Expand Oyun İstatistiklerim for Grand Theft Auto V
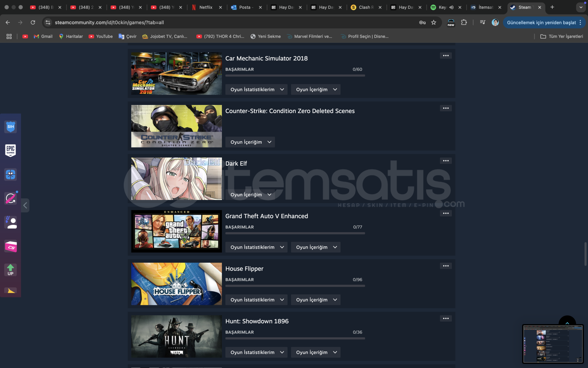 257,247
